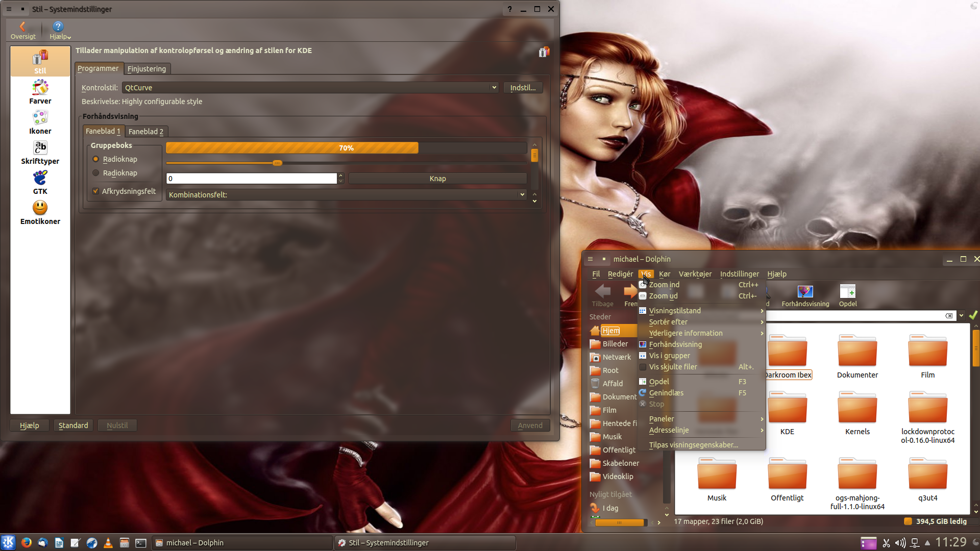Image resolution: width=980 pixels, height=551 pixels.
Task: Select the Stil category icon in sidebar
Action: 40,62
